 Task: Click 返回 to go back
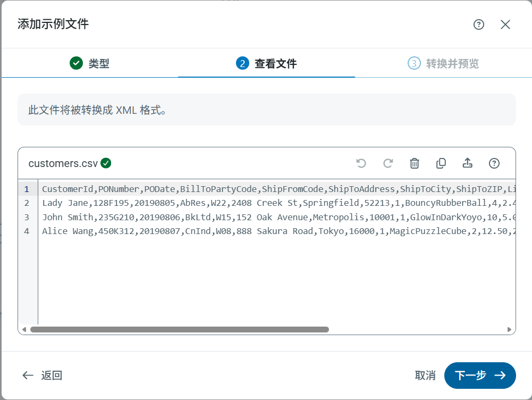pyautogui.click(x=43, y=376)
